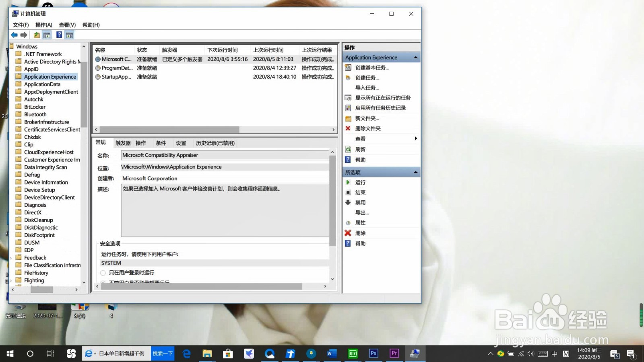The height and width of the screenshot is (362, 644).
Task: Click the forward navigation arrow in the toolbar
Action: [x=23, y=35]
